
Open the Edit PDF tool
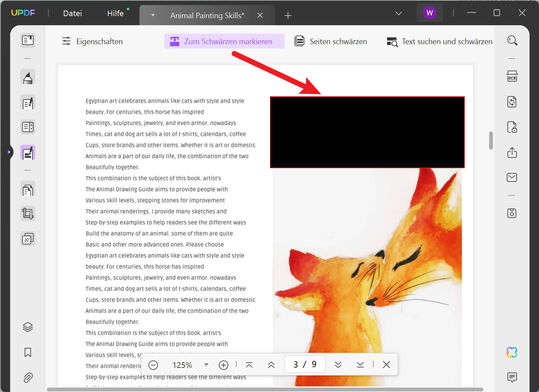point(28,103)
